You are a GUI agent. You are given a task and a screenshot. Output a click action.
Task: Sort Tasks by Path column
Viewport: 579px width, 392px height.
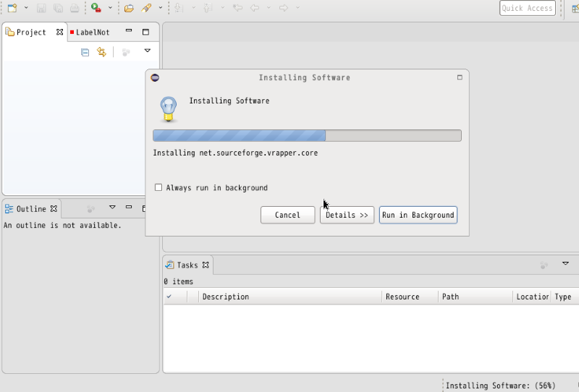click(x=476, y=297)
